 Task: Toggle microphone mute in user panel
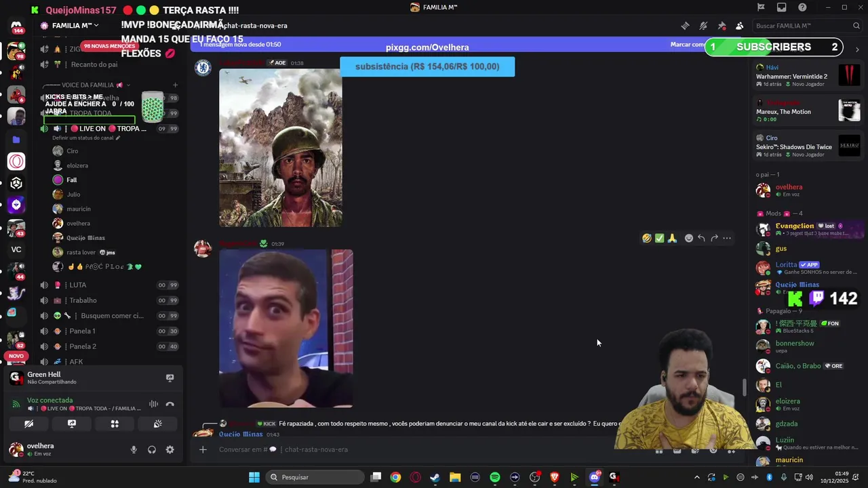click(134, 449)
